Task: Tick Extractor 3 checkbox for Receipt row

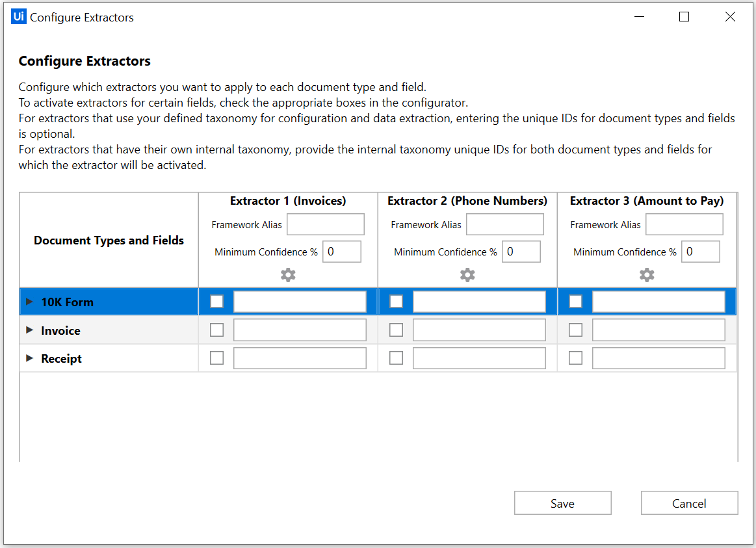Action: coord(575,358)
